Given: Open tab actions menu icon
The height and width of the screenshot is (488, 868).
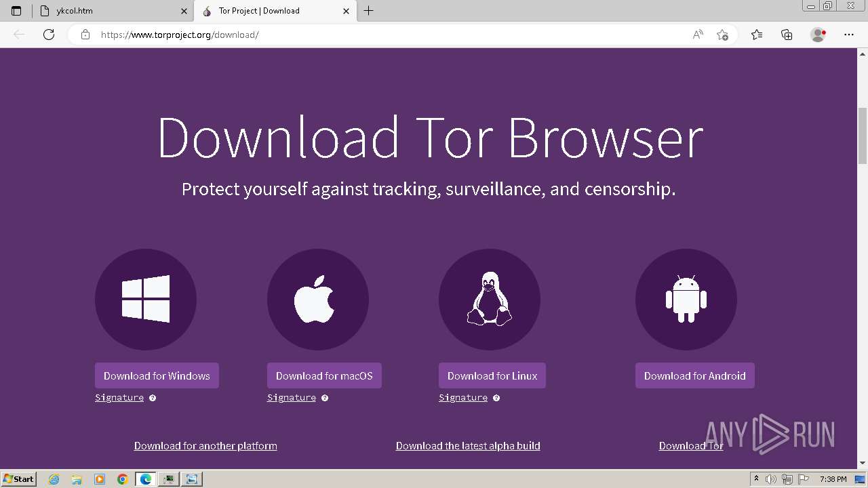Looking at the screenshot, I should click(x=16, y=11).
